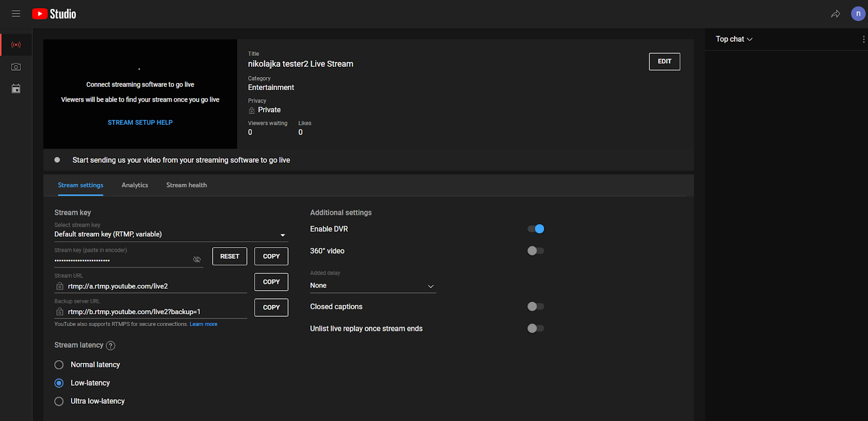The width and height of the screenshot is (868, 421).
Task: Select the Webcam sidebar camera icon
Action: 16,67
